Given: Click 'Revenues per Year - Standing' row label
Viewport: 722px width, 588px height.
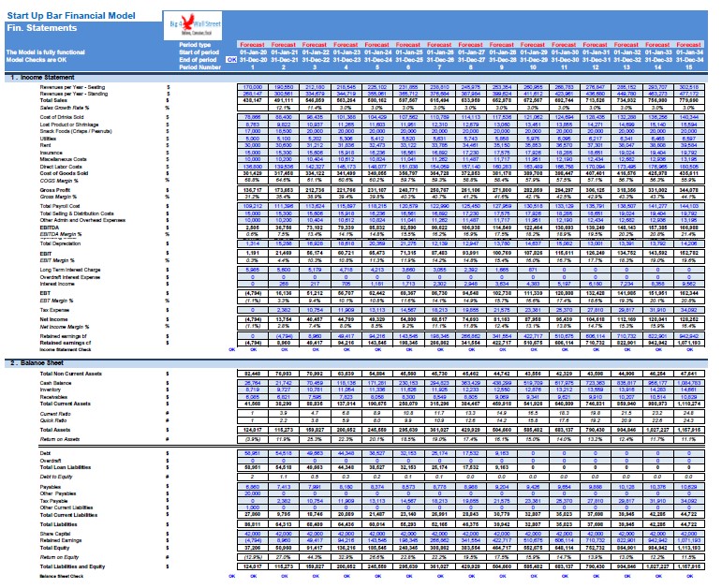Looking at the screenshot, I should coord(74,94).
